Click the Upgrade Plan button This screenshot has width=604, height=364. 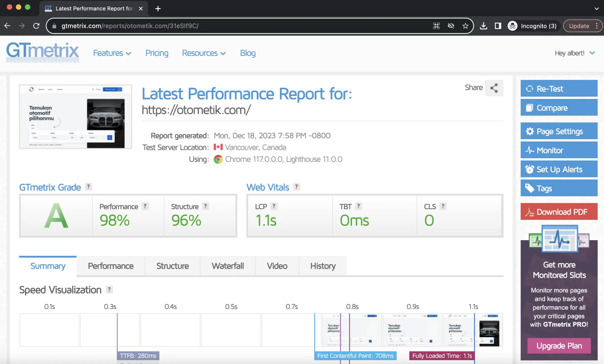click(x=559, y=346)
